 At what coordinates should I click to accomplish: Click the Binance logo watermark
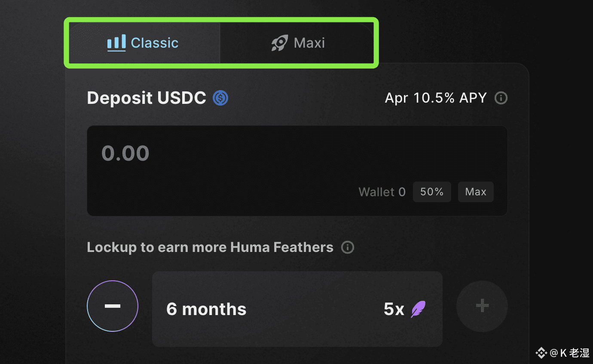[x=541, y=353]
